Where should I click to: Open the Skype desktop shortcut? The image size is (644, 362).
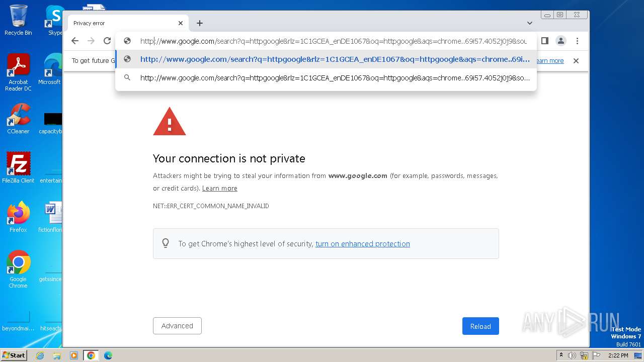pos(54,20)
